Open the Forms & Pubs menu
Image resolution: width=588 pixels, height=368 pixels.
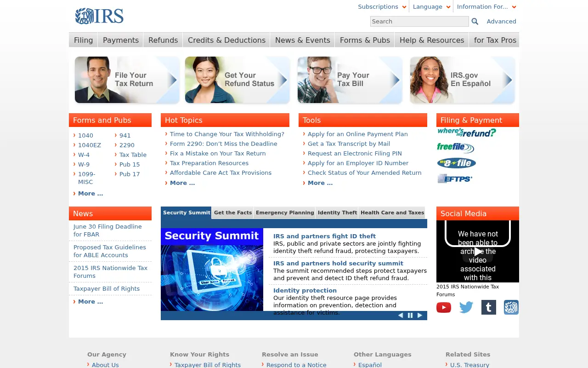365,40
